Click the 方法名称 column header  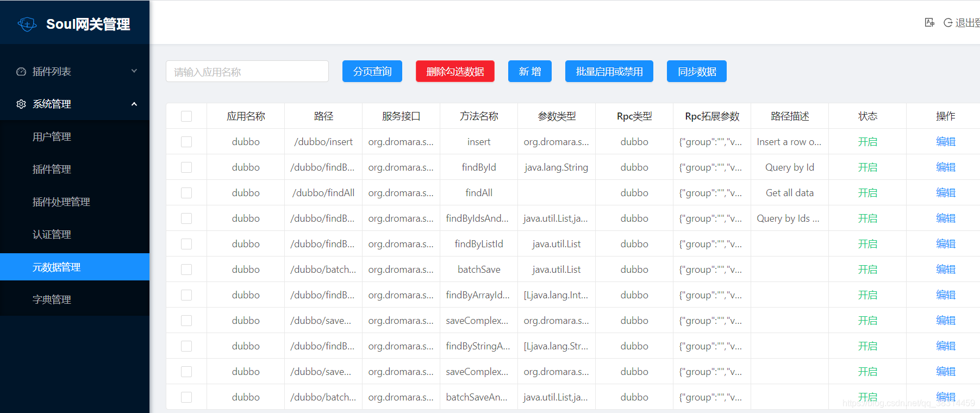[x=479, y=116]
